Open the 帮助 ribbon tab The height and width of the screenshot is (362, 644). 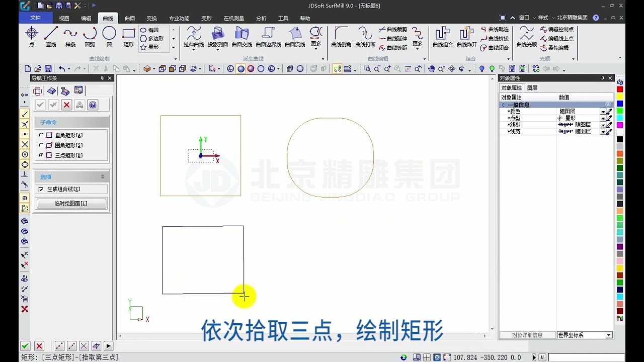tap(305, 18)
